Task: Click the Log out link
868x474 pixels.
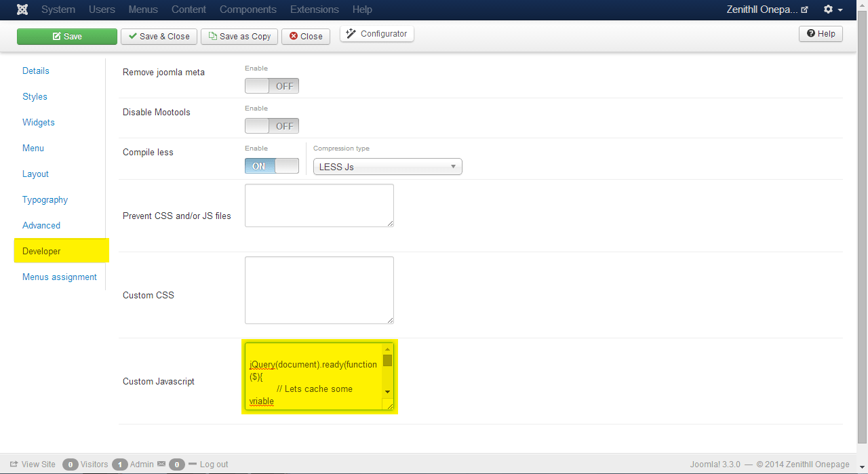Action: tap(214, 465)
